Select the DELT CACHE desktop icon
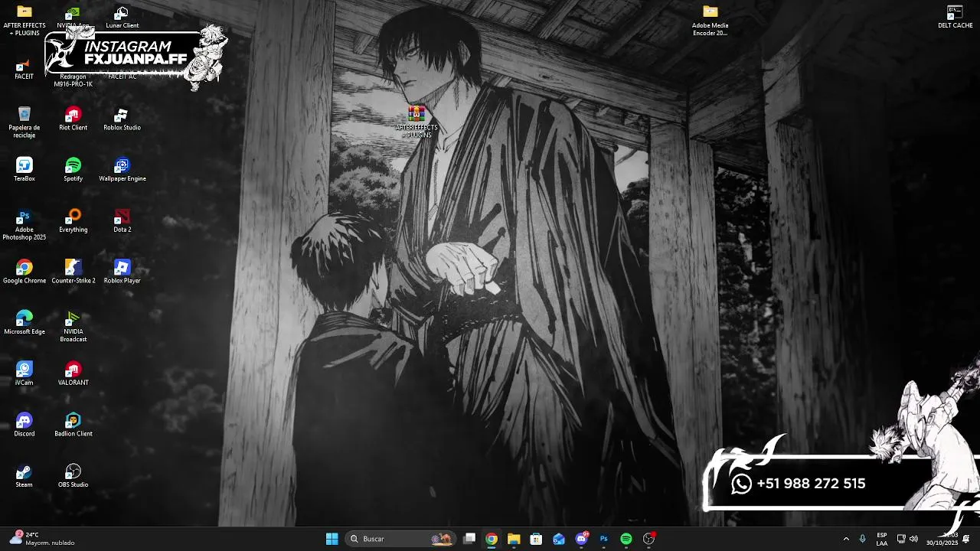Image resolution: width=980 pixels, height=551 pixels. pyautogui.click(x=955, y=17)
